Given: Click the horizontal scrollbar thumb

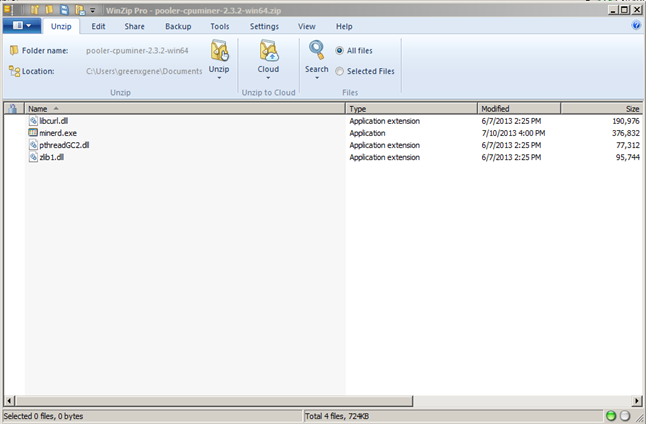Looking at the screenshot, I should [x=214, y=401].
